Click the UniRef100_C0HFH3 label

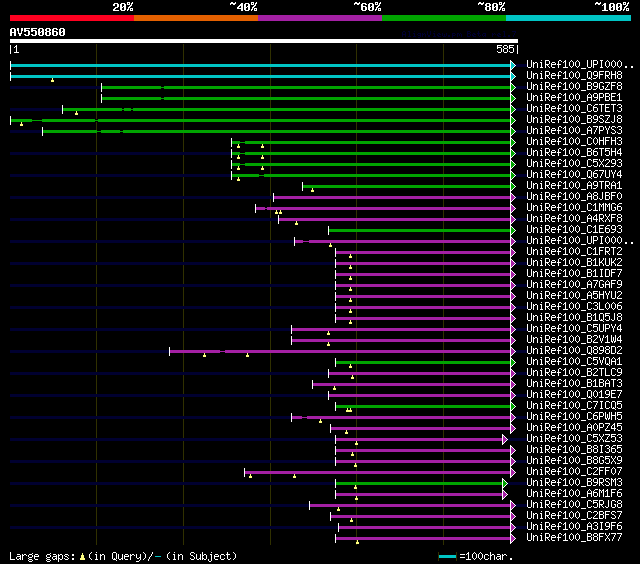click(x=574, y=142)
